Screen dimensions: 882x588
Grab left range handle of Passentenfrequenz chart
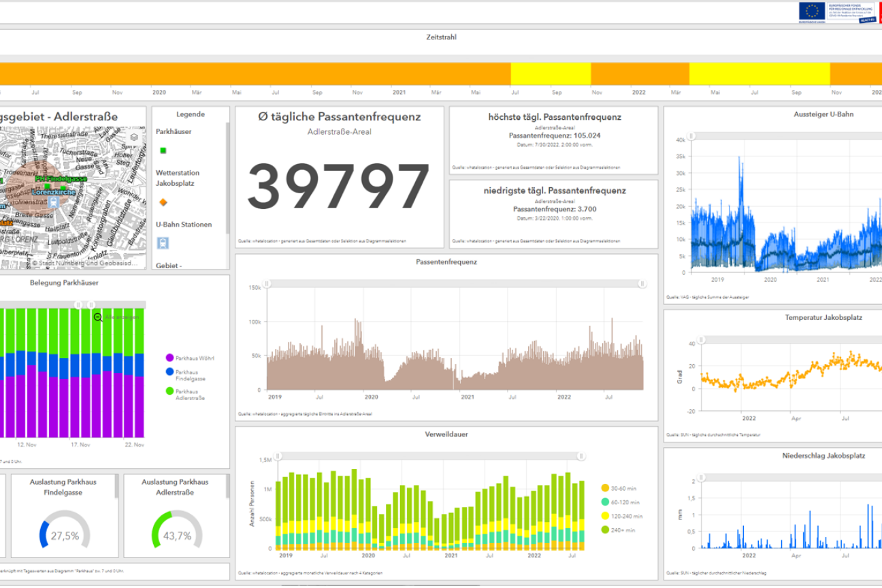(x=267, y=284)
